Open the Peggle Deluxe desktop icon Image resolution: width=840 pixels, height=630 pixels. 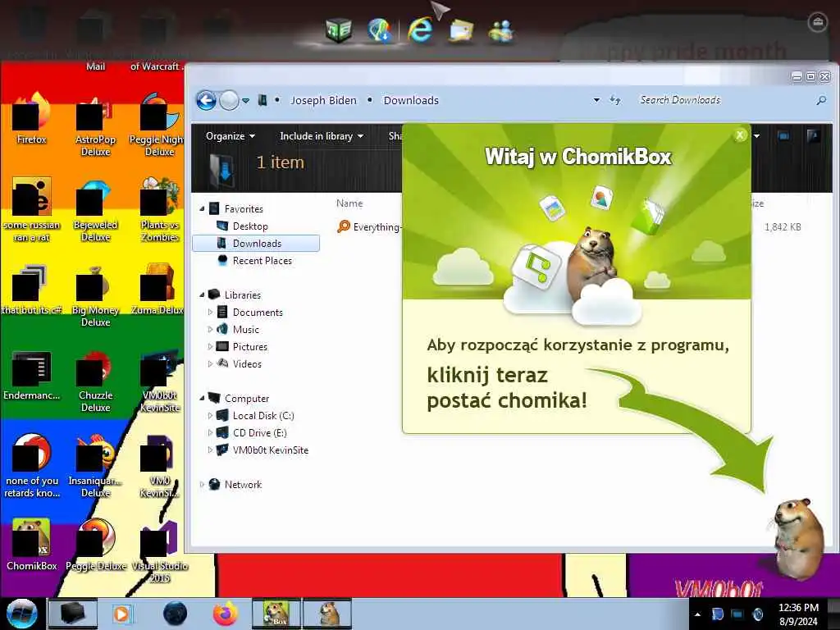[95, 545]
